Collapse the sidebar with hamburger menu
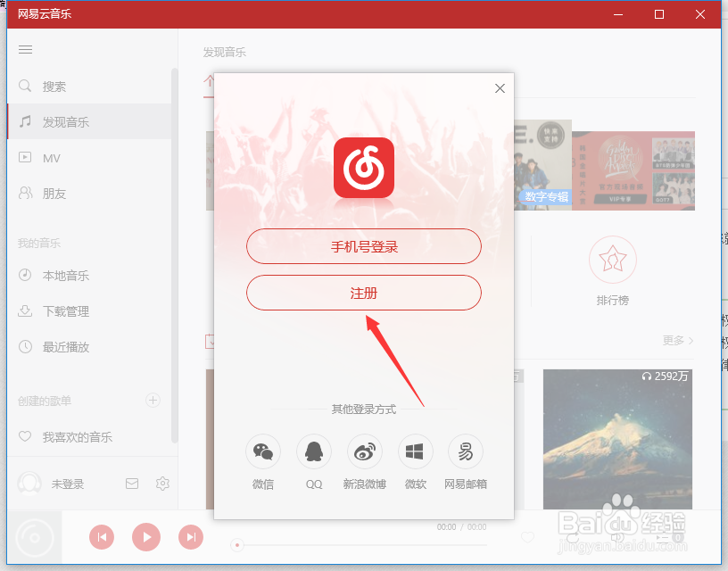728x571 pixels. 25,49
